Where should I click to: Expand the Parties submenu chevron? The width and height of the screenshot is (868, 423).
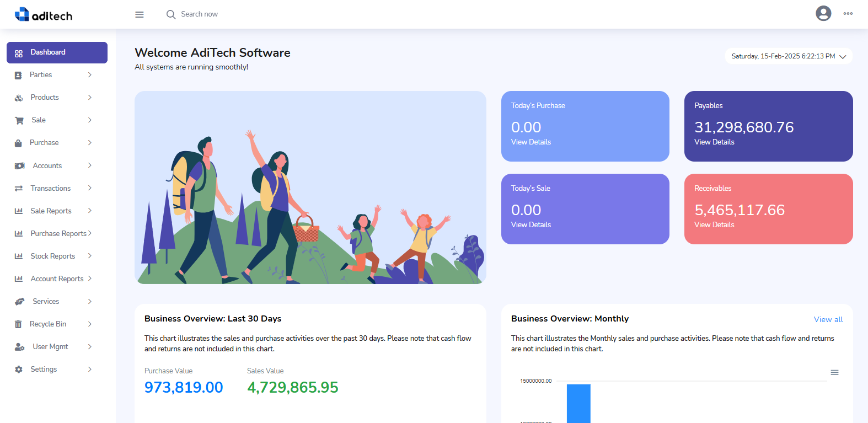[90, 75]
